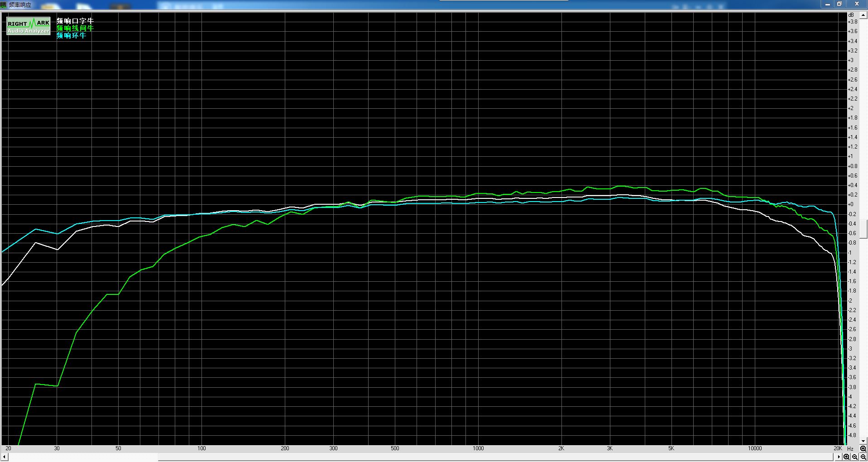Click the green legend entry 频响线间牛
This screenshot has height=462, width=868.
(75, 28)
